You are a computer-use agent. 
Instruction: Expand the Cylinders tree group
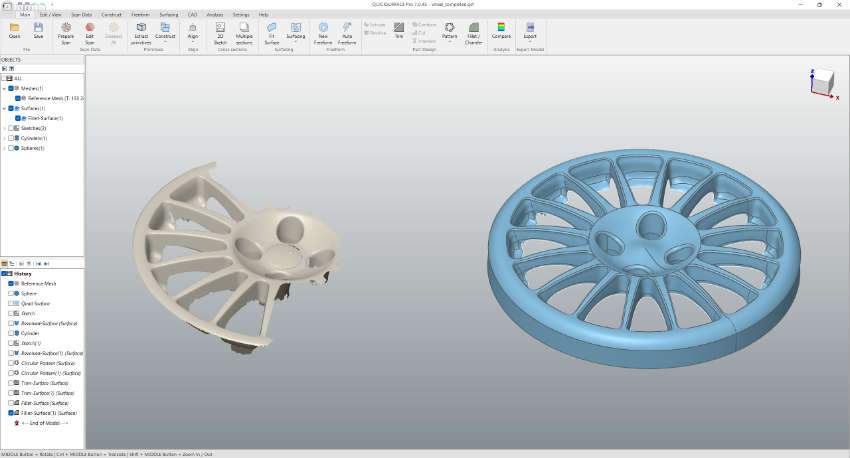4,138
